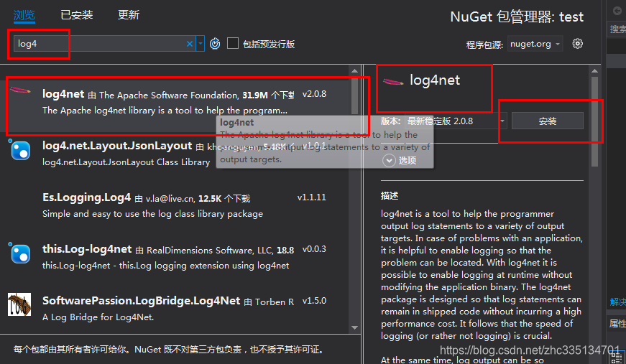Enable the 包括预发行版 checkbox

[x=233, y=43]
